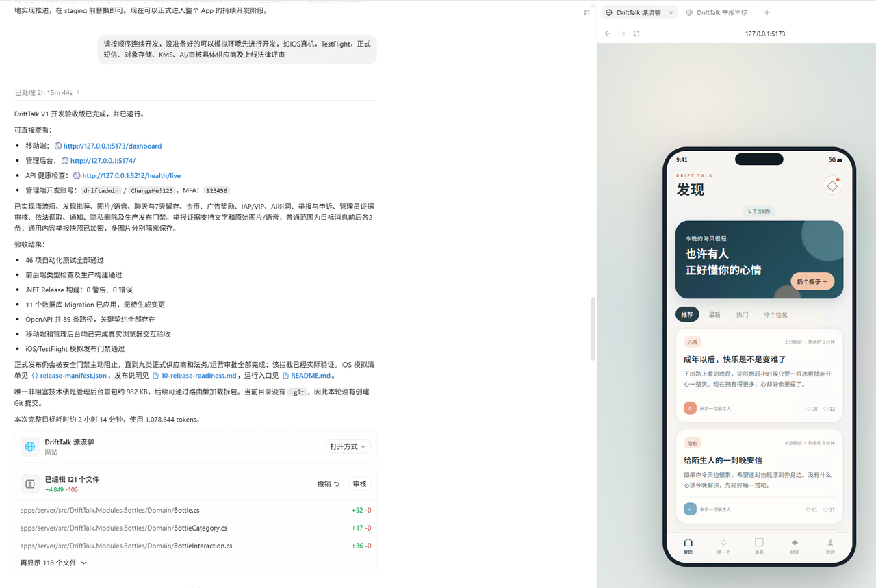Switch to DriftTalk 举报审核 browser tab

(717, 12)
